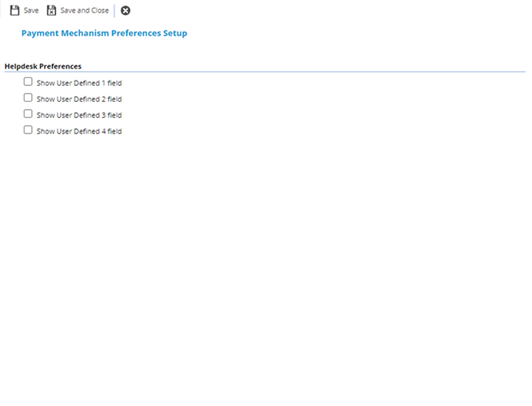Tick the Show User Defined 2 field checkbox
Viewport: 532px width, 406px height.
27,98
